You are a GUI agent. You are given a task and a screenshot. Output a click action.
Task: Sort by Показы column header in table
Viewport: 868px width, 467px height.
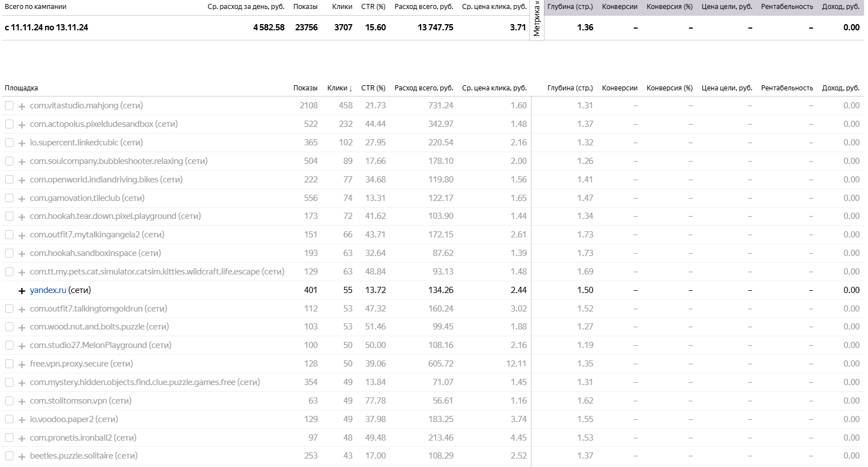point(305,88)
